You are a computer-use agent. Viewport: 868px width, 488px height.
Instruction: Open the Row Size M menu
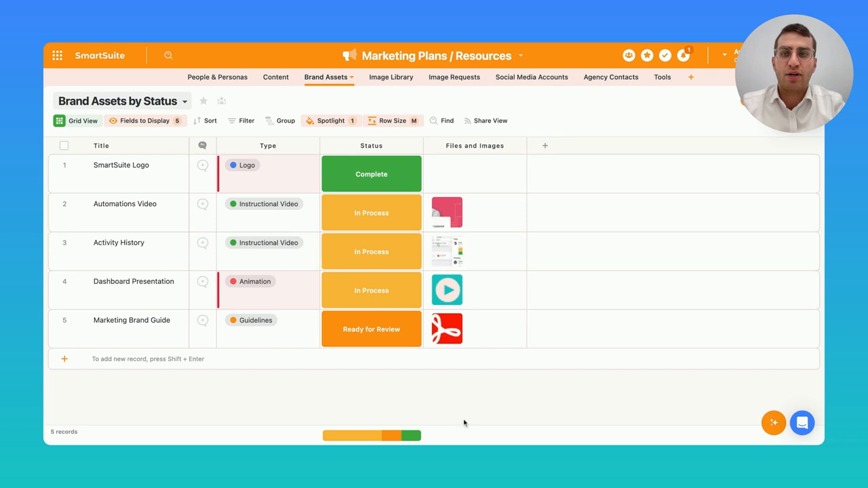point(393,121)
